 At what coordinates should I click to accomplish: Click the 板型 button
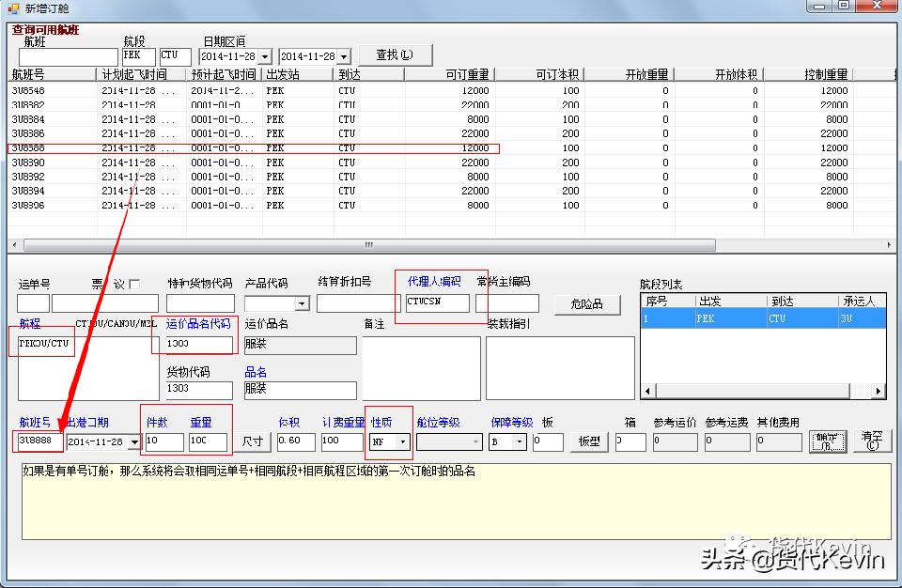pos(589,441)
